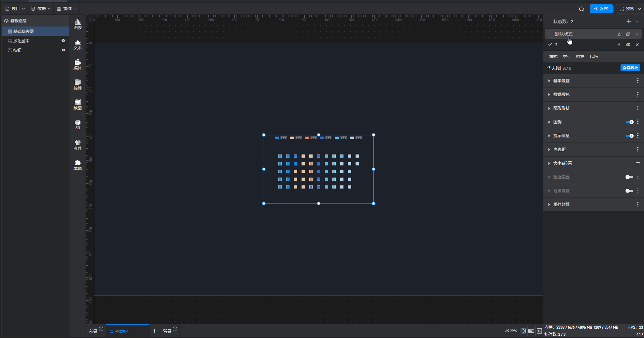Click the 发布 publish button
The image size is (644, 338).
tap(601, 9)
